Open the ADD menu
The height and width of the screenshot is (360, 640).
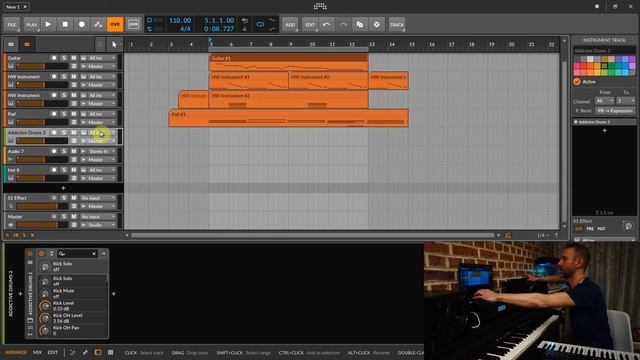point(290,24)
